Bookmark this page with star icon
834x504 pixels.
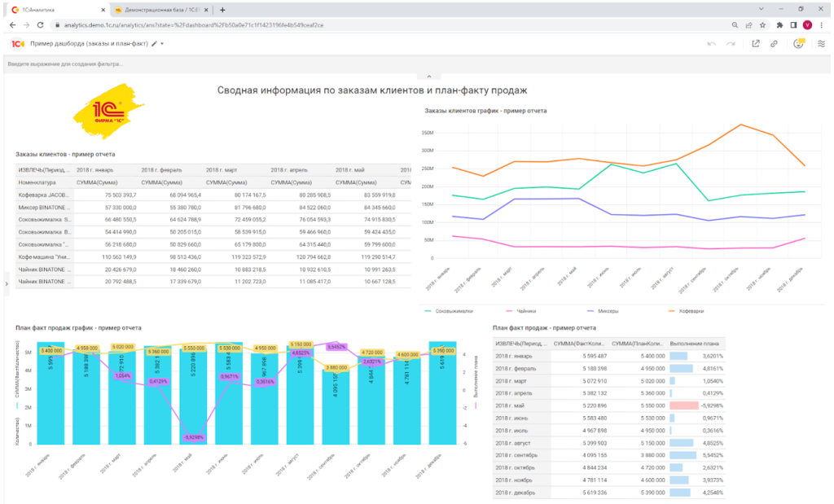[762, 25]
